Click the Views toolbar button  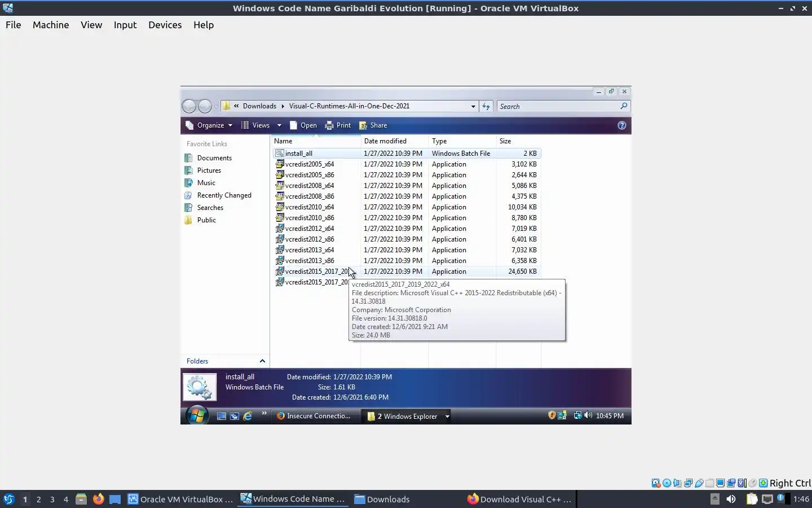point(255,125)
